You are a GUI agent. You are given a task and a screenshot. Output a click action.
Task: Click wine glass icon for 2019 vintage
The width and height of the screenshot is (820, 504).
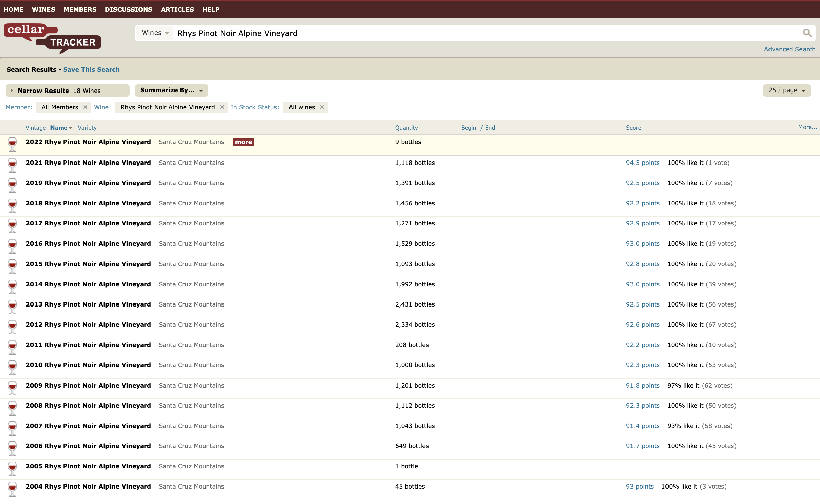tap(12, 185)
